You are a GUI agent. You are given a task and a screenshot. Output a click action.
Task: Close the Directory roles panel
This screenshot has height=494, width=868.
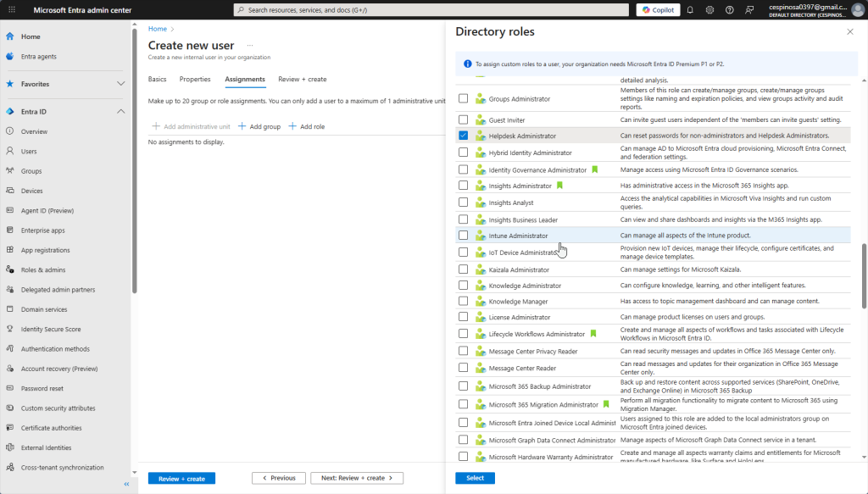[x=850, y=31]
